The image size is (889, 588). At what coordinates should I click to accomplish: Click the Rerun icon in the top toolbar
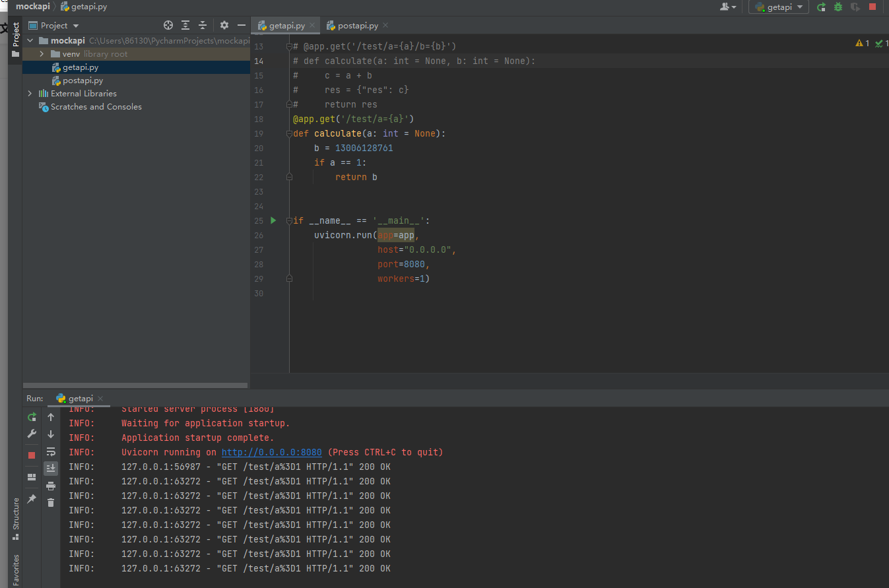[x=821, y=7]
